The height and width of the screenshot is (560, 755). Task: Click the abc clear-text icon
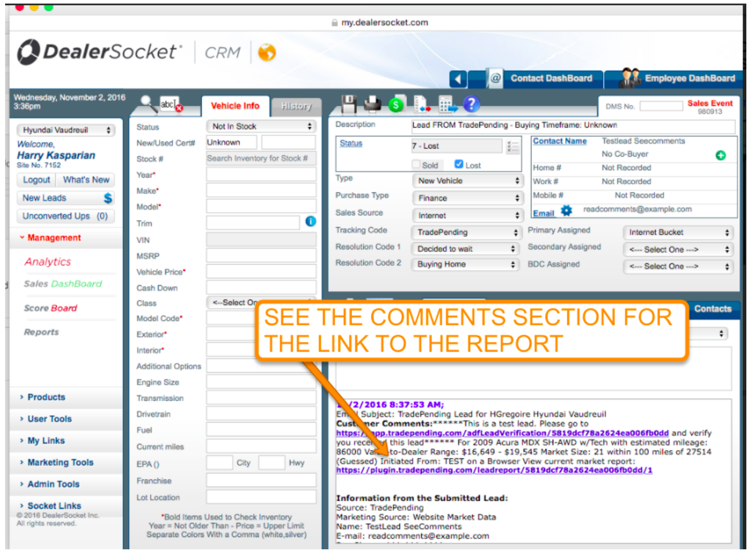[x=171, y=104]
